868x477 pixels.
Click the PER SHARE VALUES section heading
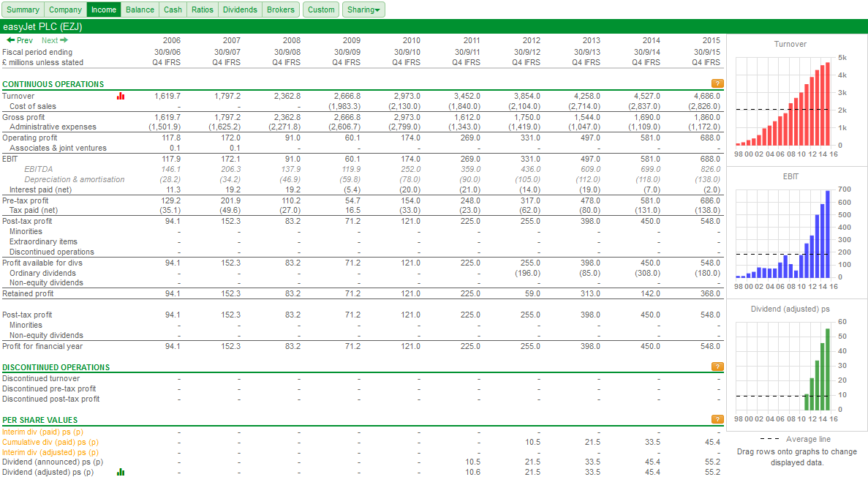click(40, 420)
